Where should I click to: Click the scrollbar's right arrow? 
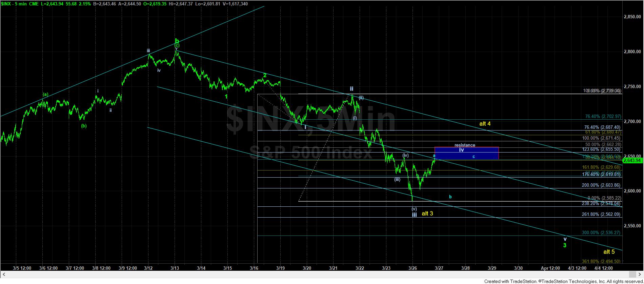coord(640,274)
